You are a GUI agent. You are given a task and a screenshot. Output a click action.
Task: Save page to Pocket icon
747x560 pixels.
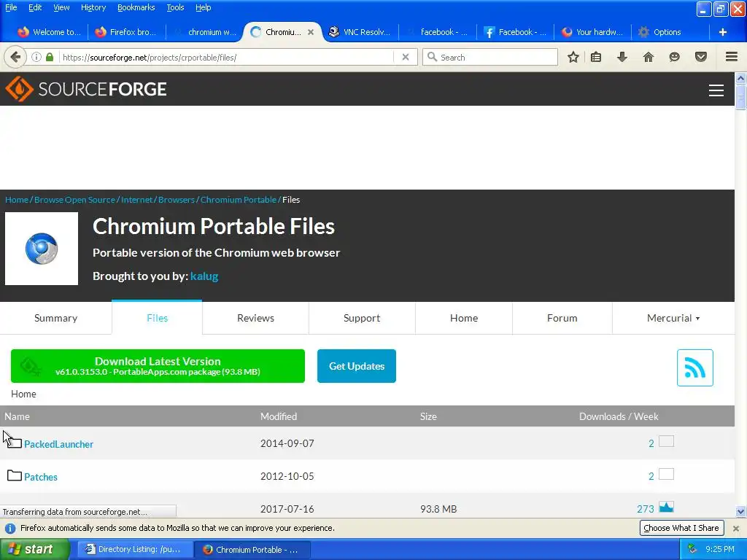pos(701,57)
